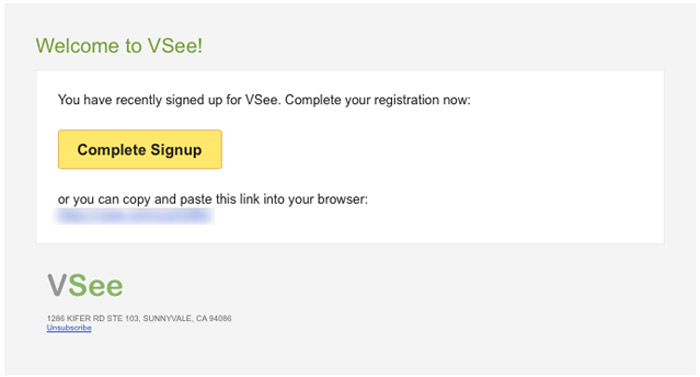This screenshot has width=700, height=377.
Task: Click the gray V of the logo
Action: (57, 285)
